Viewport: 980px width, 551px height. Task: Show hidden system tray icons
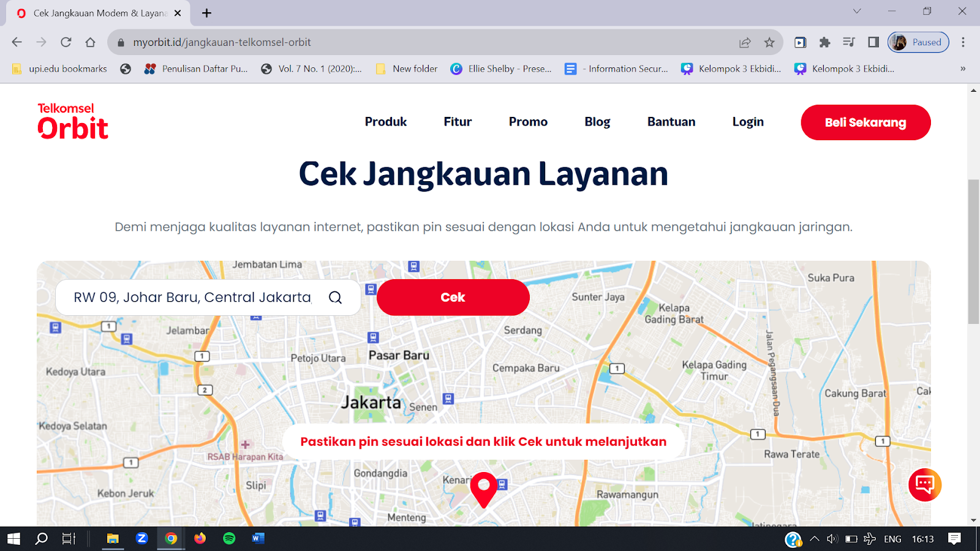tap(814, 539)
